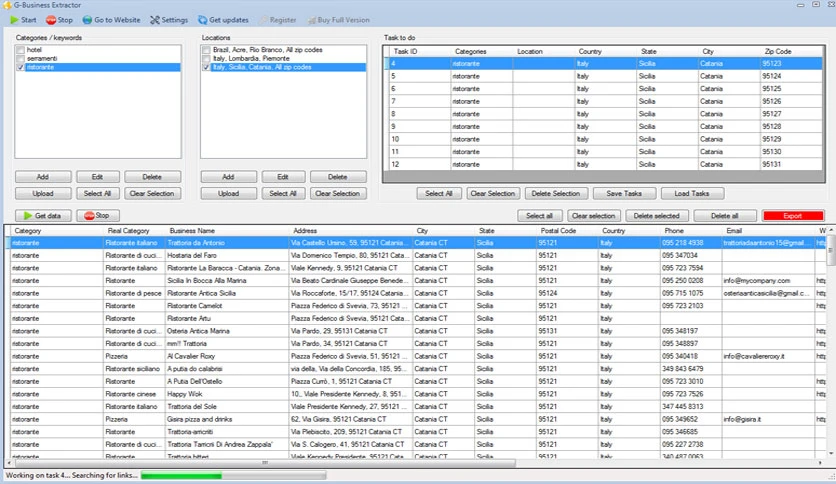Click the scroll down arrow of the results table

(x=831, y=454)
